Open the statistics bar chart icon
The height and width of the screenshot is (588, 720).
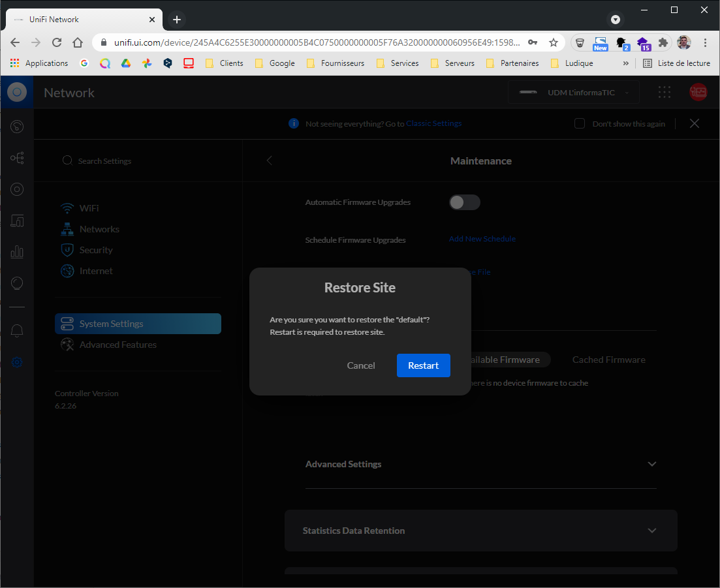[17, 252]
